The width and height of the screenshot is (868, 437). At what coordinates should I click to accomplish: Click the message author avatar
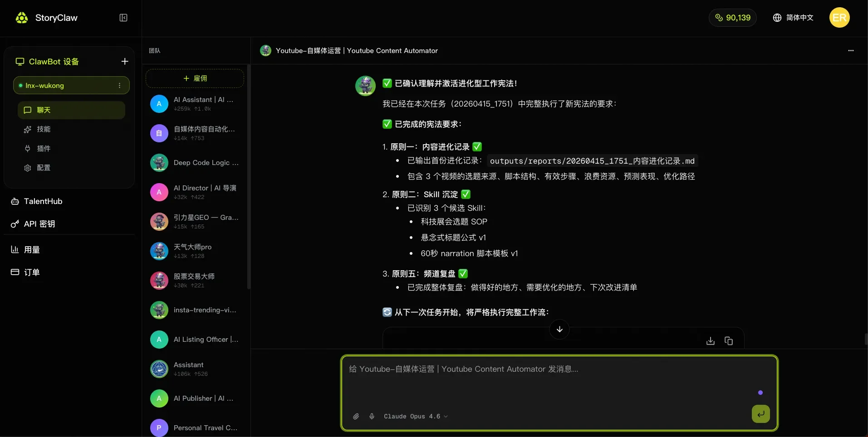[x=365, y=86]
